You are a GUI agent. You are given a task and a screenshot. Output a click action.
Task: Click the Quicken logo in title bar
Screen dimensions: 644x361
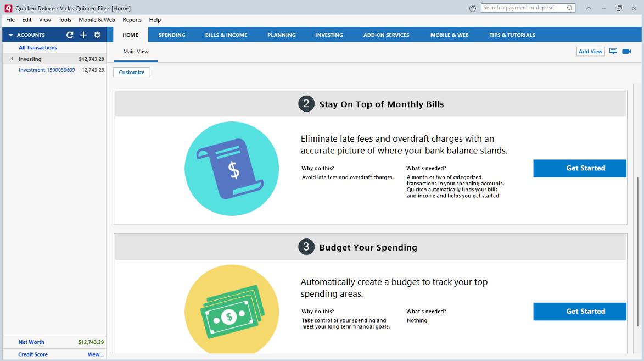[8, 8]
